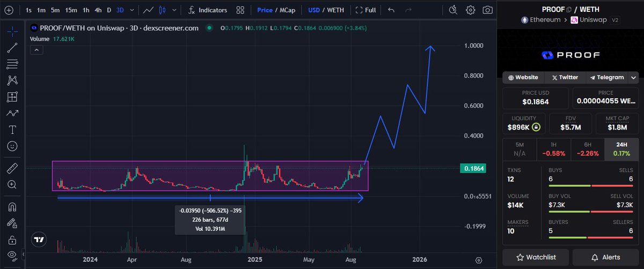Select the 24H stats tab
644x269 pixels.
click(x=620, y=149)
